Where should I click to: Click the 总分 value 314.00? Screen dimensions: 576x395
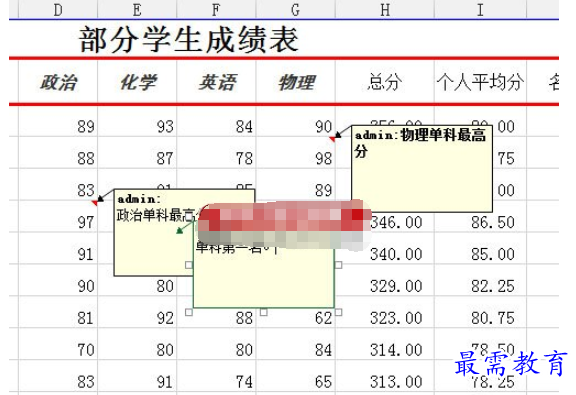(x=396, y=350)
